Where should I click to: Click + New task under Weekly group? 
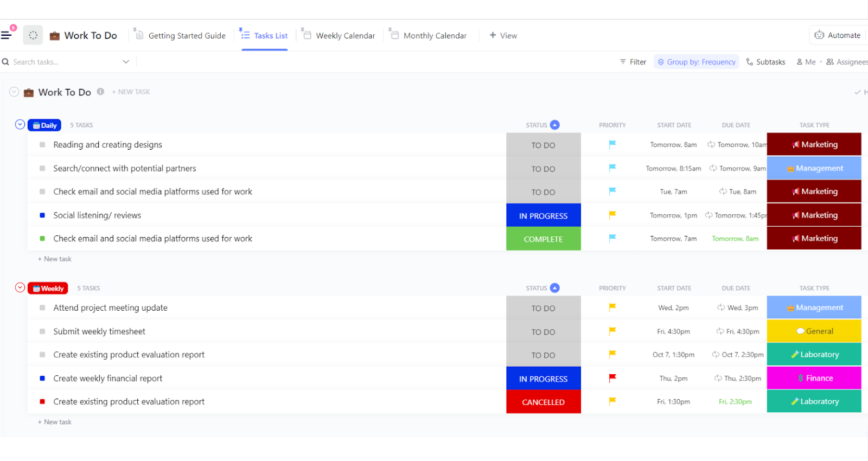pos(54,422)
